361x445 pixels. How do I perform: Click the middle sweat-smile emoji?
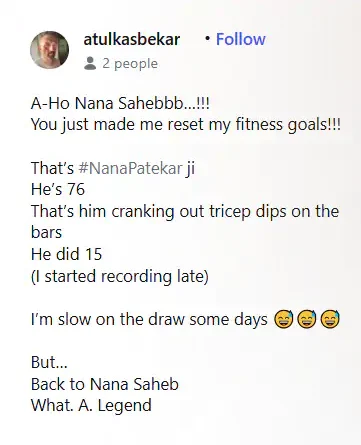click(x=307, y=319)
